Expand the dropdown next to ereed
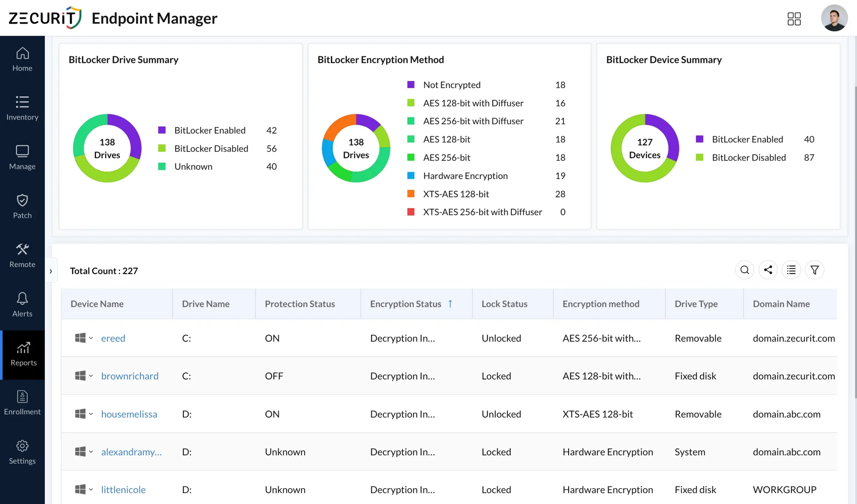857x504 pixels. click(91, 338)
